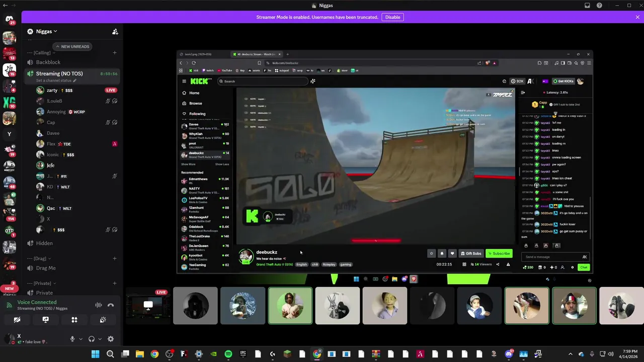Deafen with the headphones icon
Viewport: 644px width, 362px height.
tap(92, 339)
